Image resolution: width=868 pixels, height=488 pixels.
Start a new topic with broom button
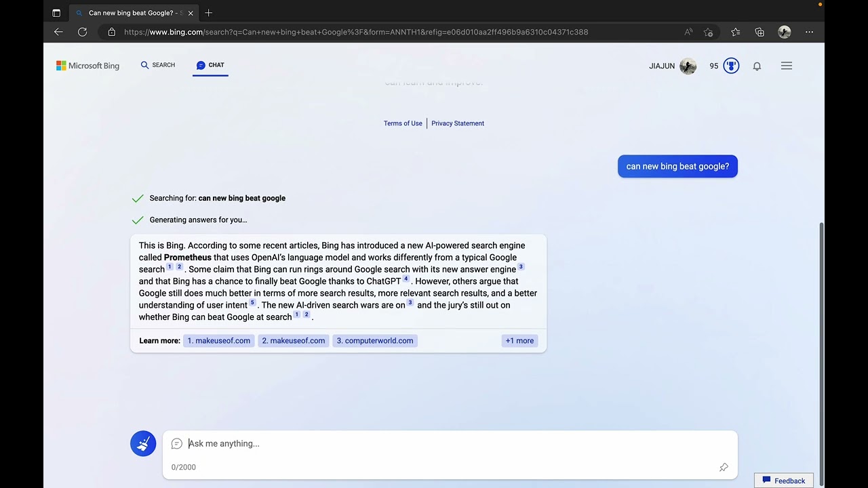(143, 444)
